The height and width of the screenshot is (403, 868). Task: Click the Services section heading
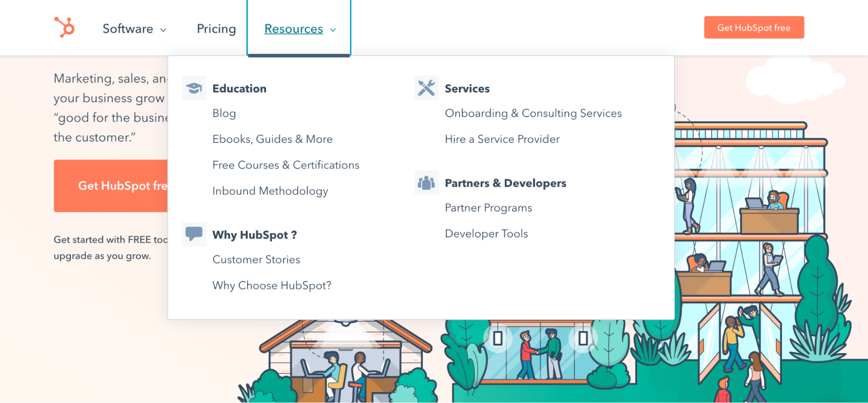[x=467, y=89]
